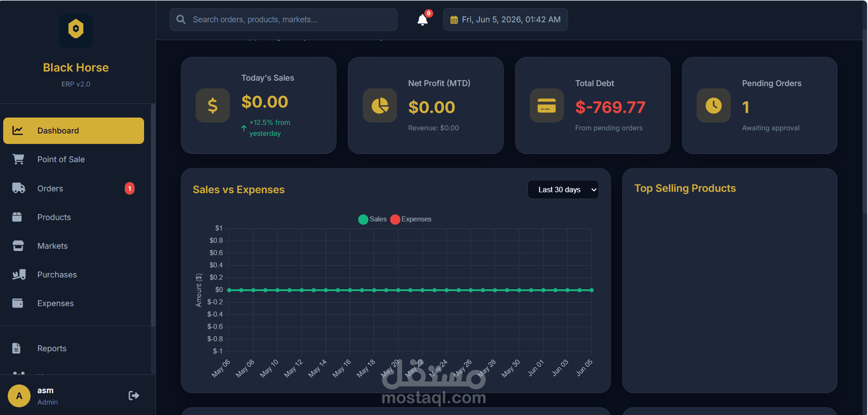Click the Orders truck icon

[19, 188]
